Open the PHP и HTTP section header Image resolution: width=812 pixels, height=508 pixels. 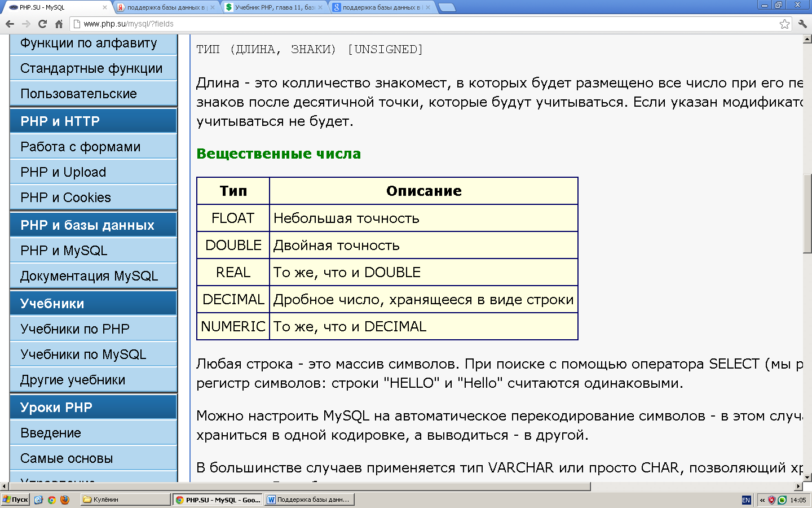93,121
